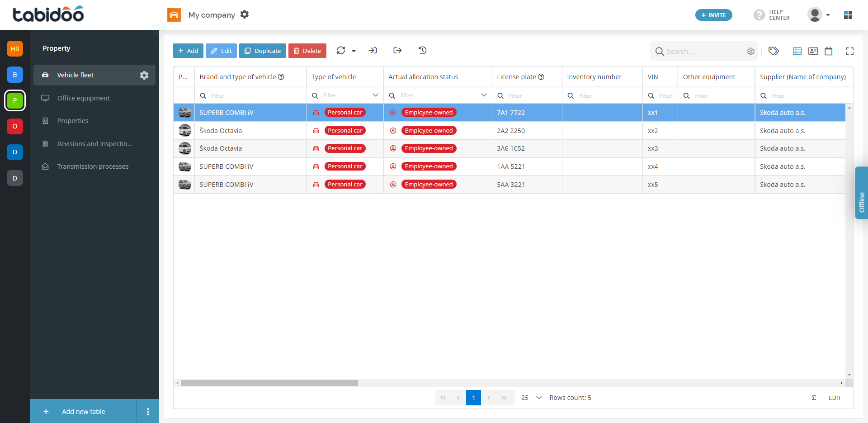
Task: Click the vehicle thumbnail for plate 2A2 2250
Action: 184,131
